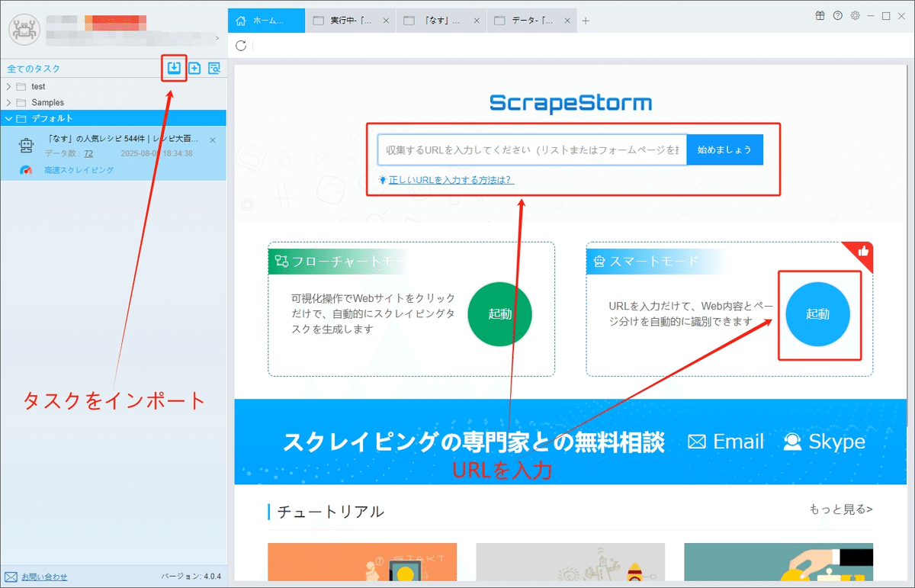915x588 pixels.
Task: Open the task search icon
Action: pyautogui.click(x=214, y=69)
